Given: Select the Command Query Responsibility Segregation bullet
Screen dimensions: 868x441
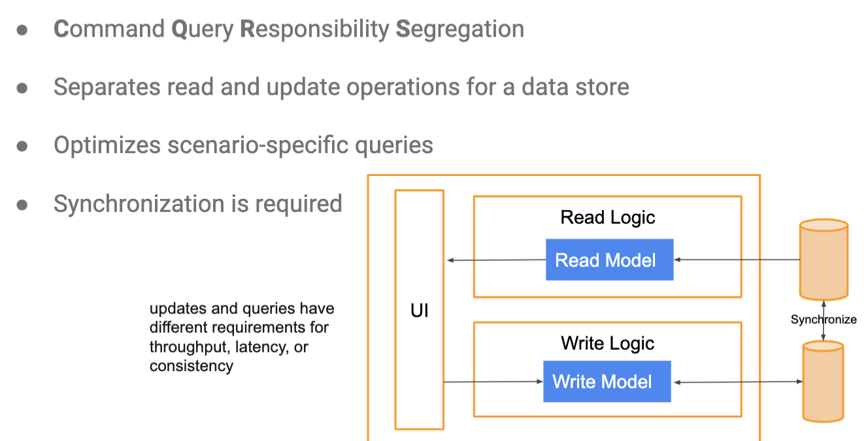Looking at the screenshot, I should (289, 29).
